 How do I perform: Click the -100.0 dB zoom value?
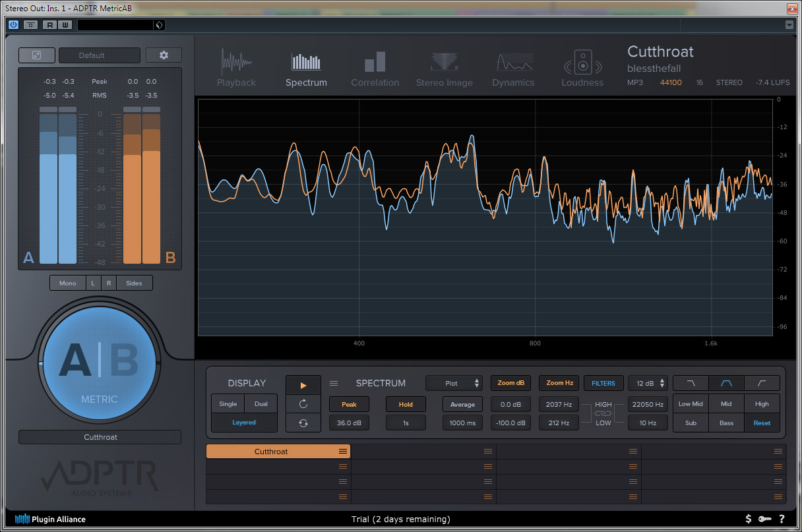pyautogui.click(x=511, y=423)
